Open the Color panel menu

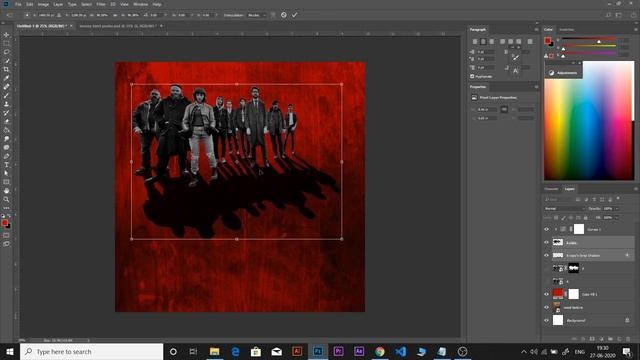(636, 29)
